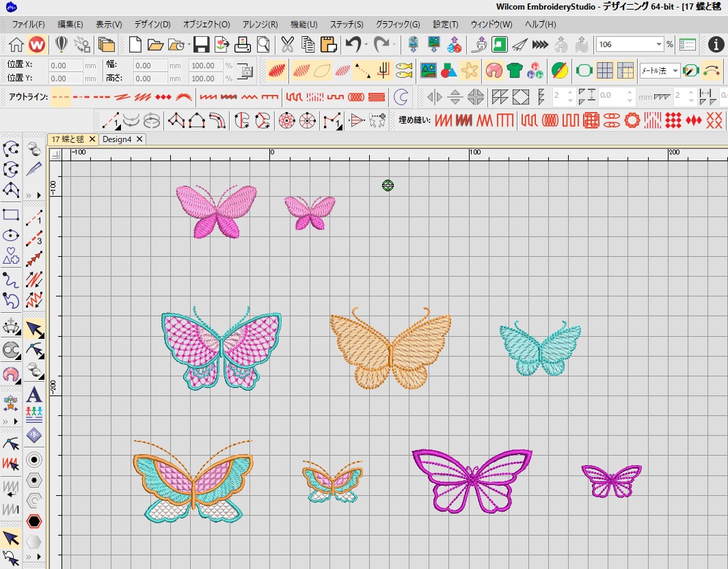
Task: Open the ウィンドウ(W) menu
Action: point(491,24)
